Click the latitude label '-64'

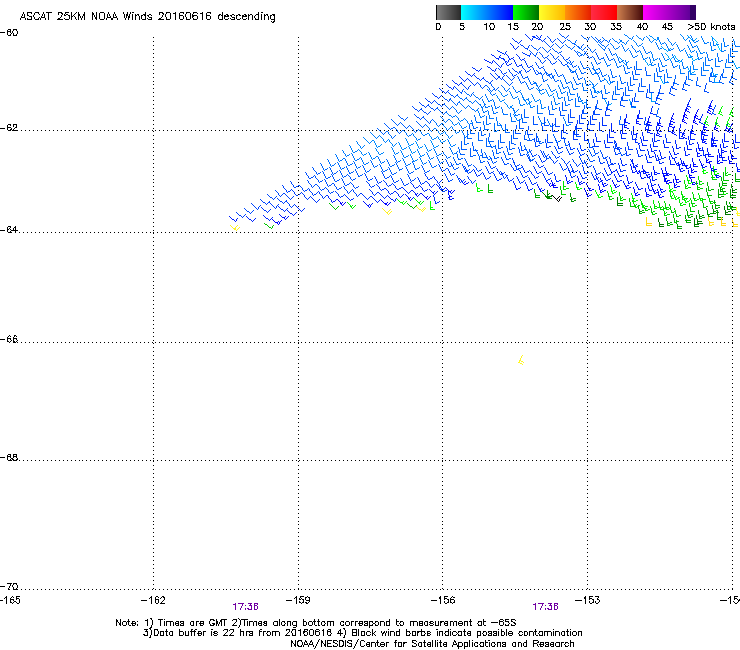(9, 230)
